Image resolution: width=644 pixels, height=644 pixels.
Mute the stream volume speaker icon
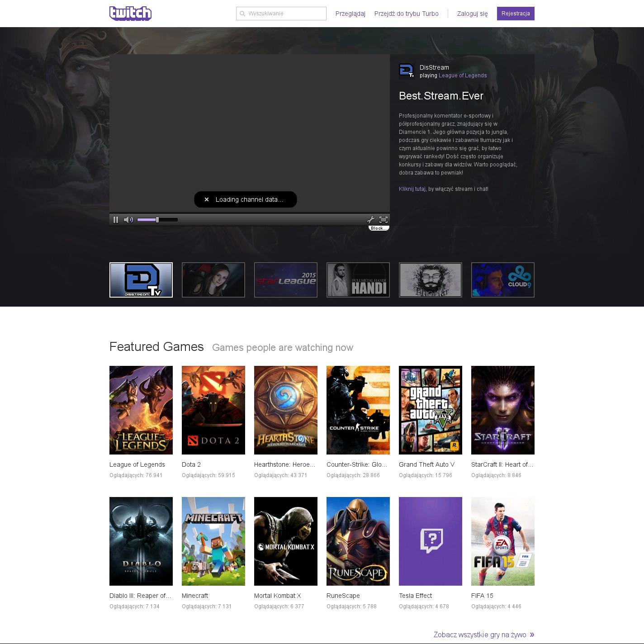tap(128, 220)
